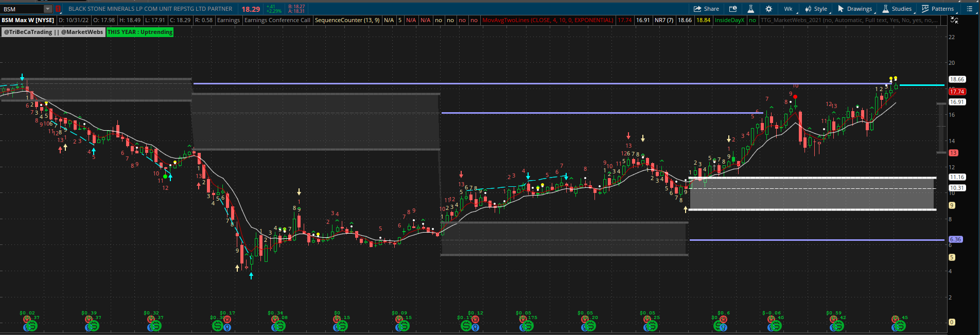Click the flask icon beside the gear
Viewport: 980px width, 335px height.
coord(751,9)
